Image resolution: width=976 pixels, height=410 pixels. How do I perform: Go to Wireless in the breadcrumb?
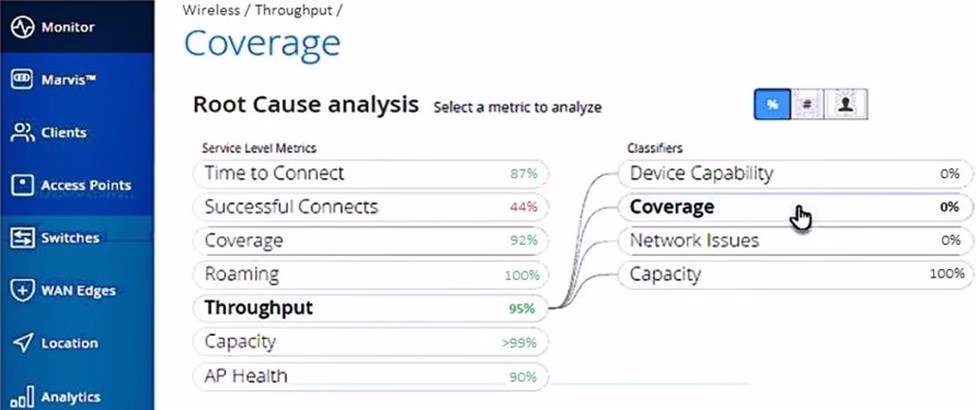coord(211,10)
